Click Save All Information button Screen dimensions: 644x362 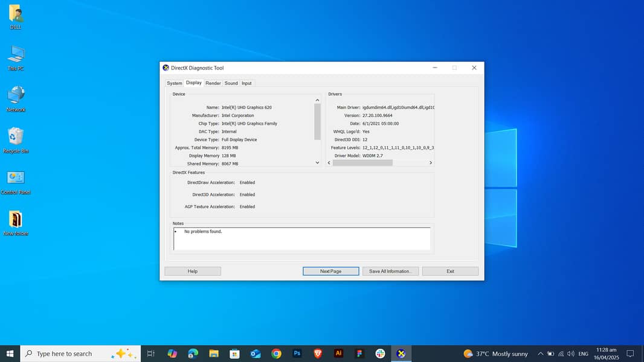(391, 271)
